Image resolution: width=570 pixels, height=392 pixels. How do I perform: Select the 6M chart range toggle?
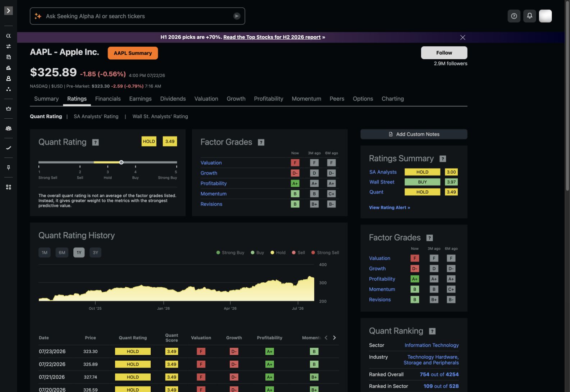click(62, 252)
